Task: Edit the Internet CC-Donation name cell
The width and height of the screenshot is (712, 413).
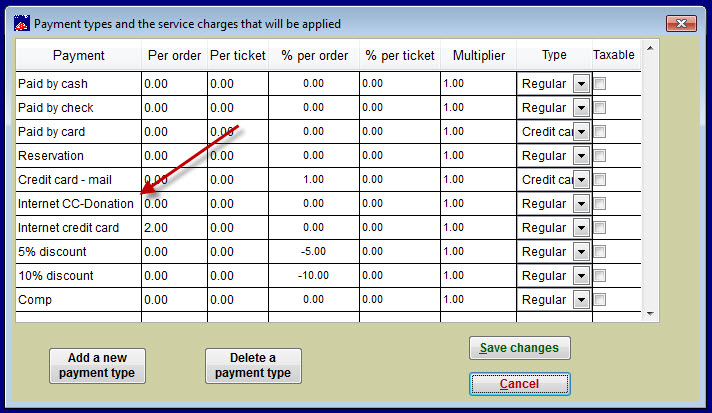Action: tap(79, 204)
